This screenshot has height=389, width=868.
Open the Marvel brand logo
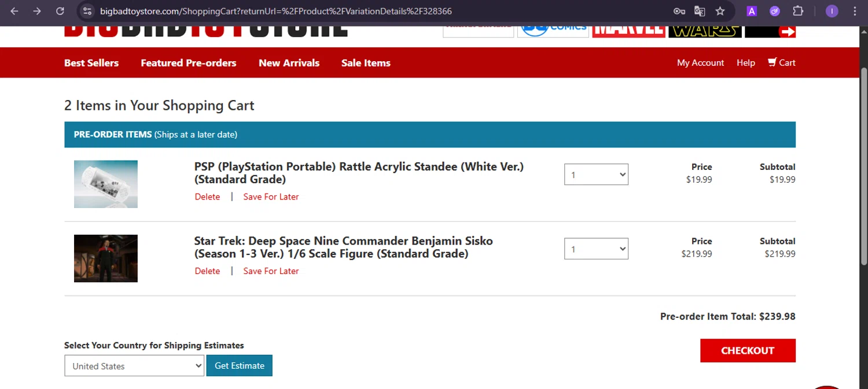628,31
